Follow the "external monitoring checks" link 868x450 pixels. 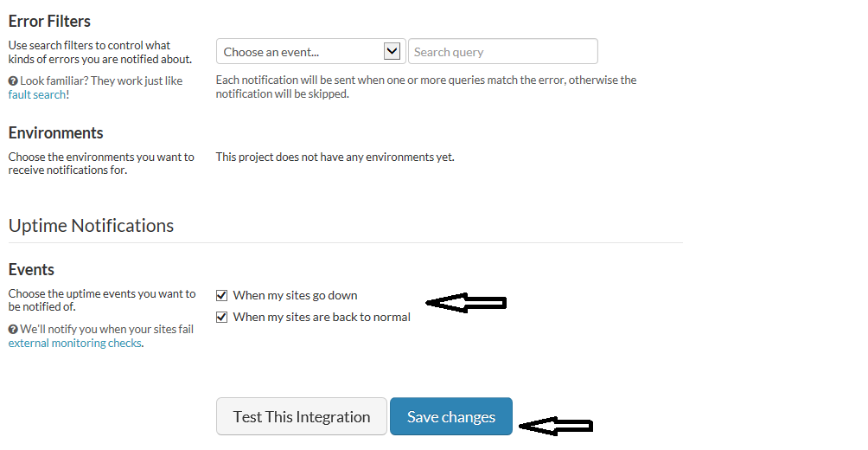pos(74,343)
